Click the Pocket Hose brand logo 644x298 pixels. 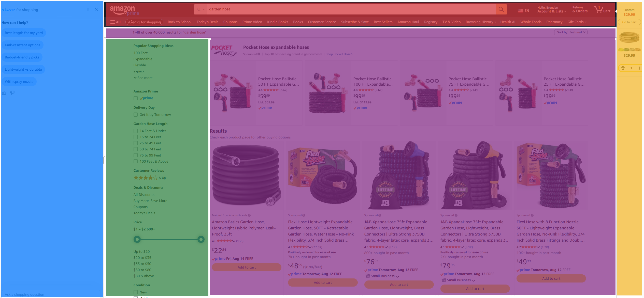[x=224, y=51]
